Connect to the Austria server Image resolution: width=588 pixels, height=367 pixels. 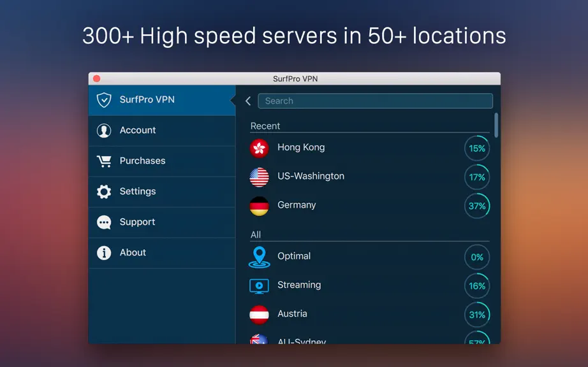click(x=370, y=314)
